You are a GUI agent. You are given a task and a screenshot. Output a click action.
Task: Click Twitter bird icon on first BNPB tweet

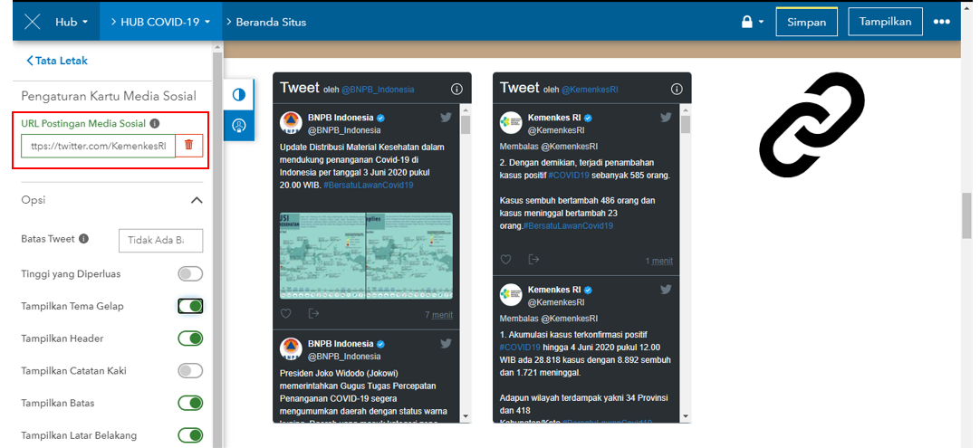tap(446, 117)
